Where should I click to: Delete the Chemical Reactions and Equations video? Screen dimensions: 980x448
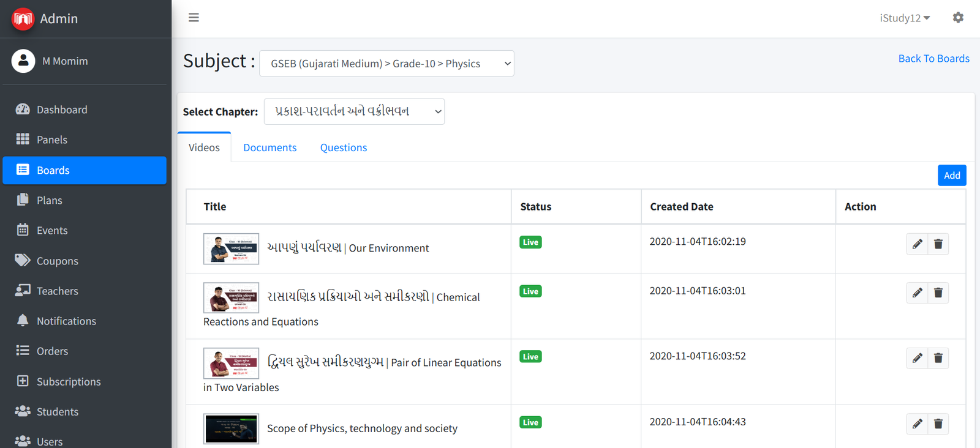pos(938,293)
